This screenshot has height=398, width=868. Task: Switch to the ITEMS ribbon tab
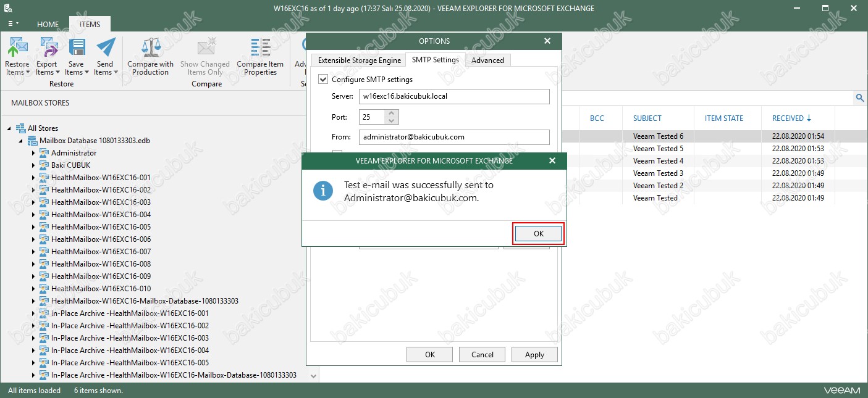90,25
